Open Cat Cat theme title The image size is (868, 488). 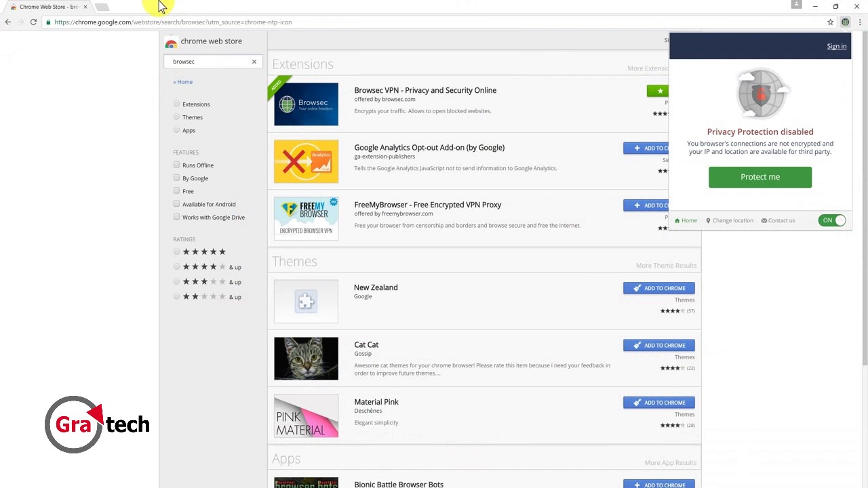(x=366, y=344)
